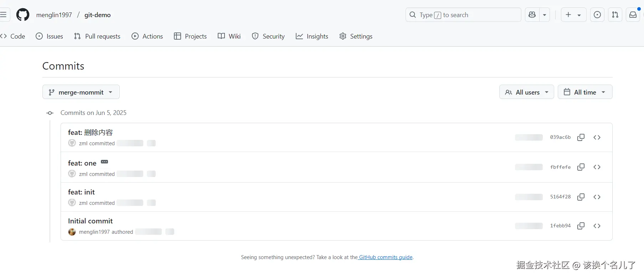Switch to the Actions tab

(147, 36)
